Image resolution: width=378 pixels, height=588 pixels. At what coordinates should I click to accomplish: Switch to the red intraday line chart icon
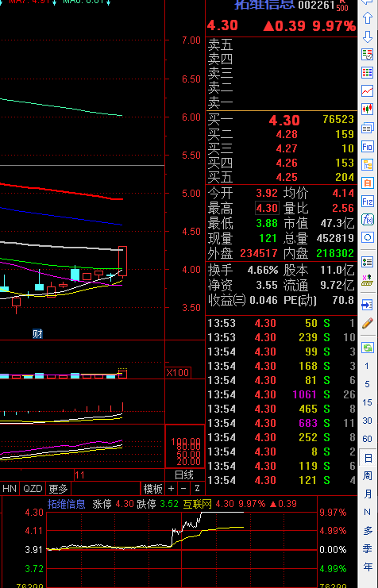pyautogui.click(x=368, y=90)
